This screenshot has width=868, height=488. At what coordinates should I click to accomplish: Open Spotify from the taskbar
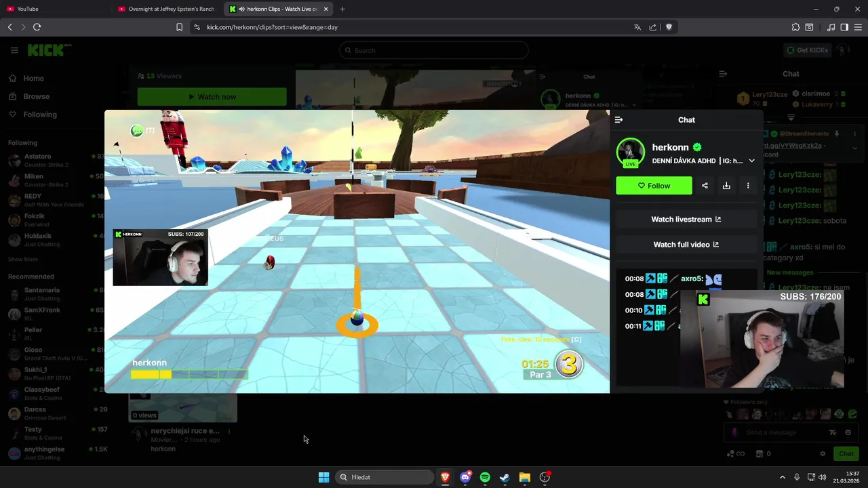coord(485,477)
